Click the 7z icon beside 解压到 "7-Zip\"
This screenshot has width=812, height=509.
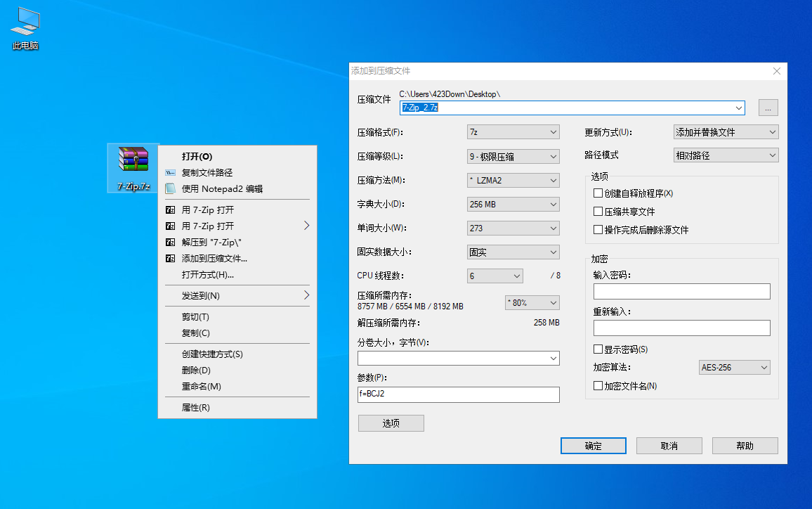[x=169, y=242]
